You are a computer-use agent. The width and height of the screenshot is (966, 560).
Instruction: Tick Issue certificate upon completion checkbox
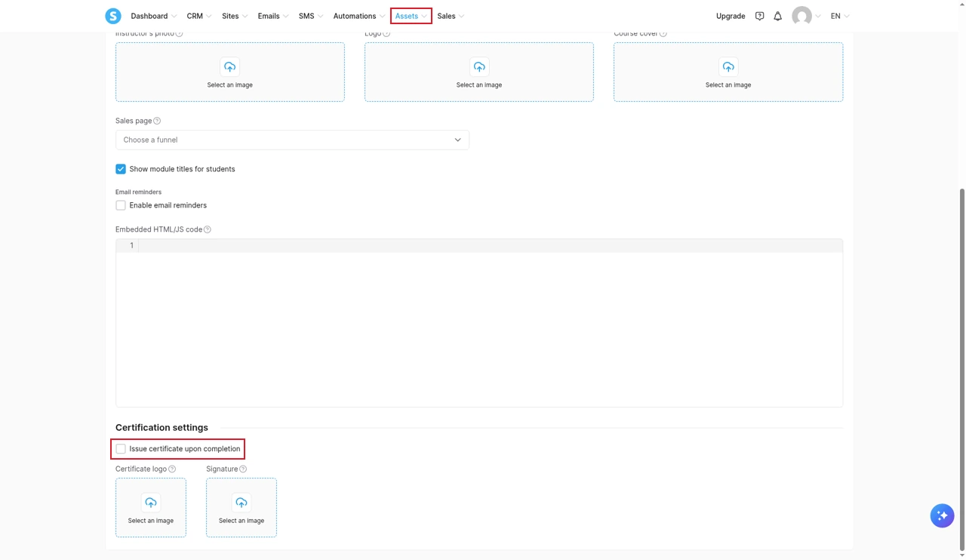click(x=121, y=449)
